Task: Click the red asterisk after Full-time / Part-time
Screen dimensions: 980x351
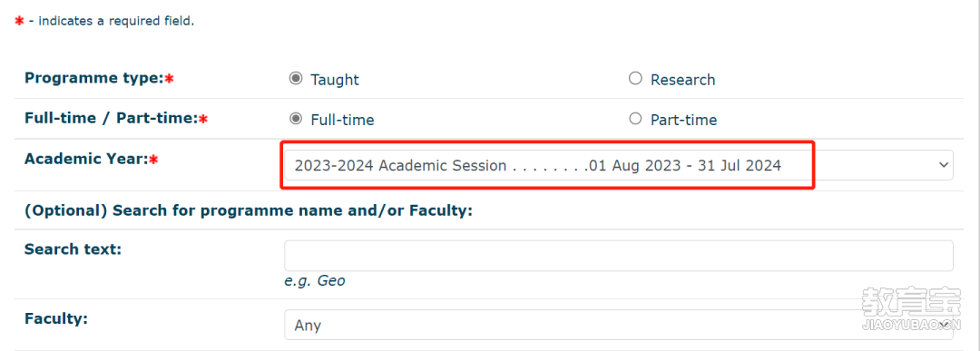Action: click(203, 119)
